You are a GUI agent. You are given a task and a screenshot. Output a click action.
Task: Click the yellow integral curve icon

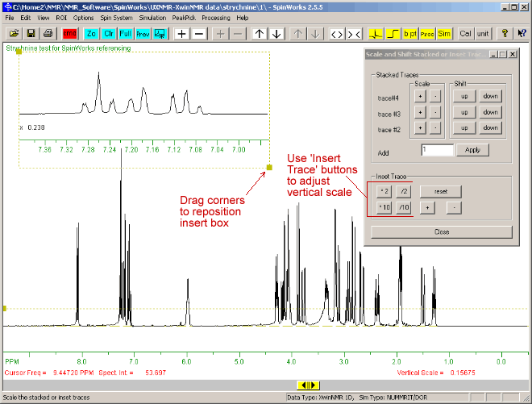393,34
